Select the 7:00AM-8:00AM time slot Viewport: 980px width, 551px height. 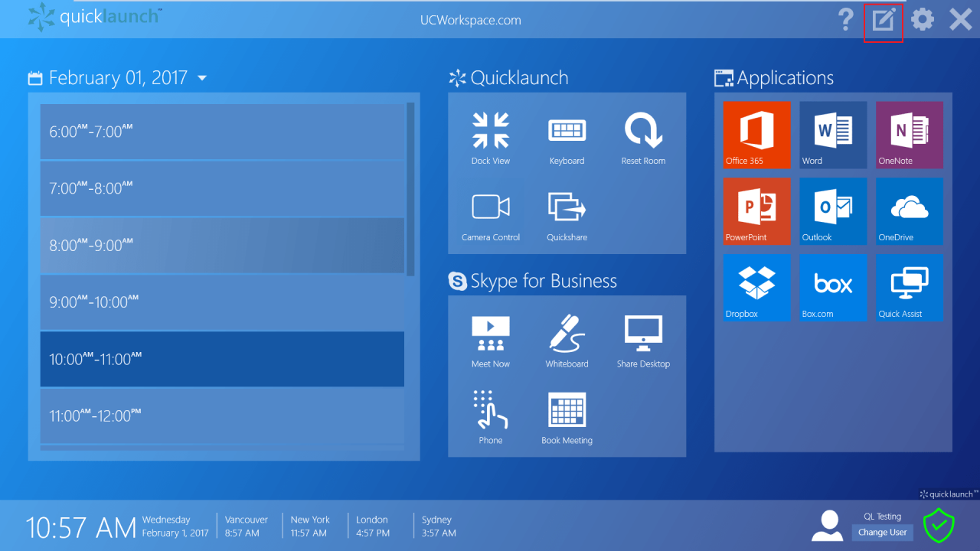point(222,188)
